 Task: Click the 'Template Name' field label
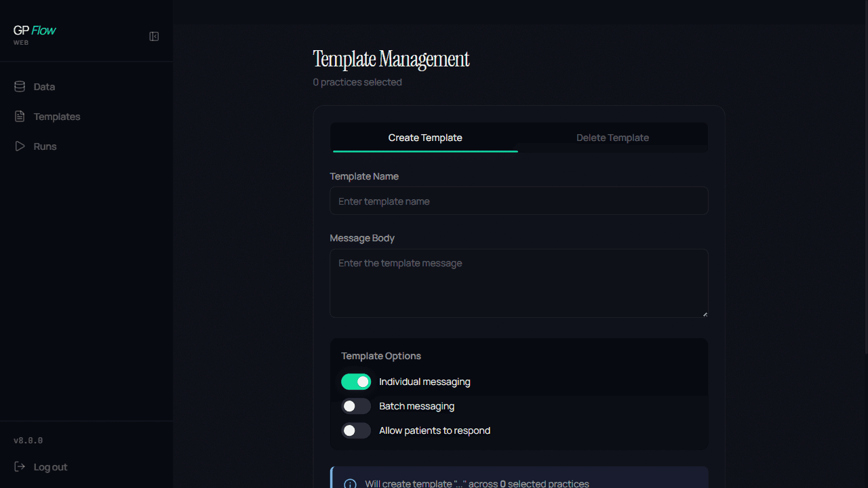(x=364, y=176)
